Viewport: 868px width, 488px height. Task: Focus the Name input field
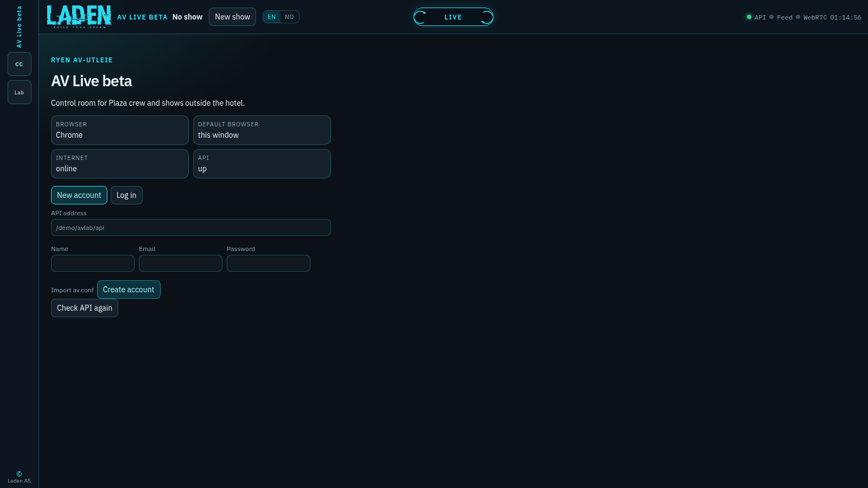click(93, 264)
